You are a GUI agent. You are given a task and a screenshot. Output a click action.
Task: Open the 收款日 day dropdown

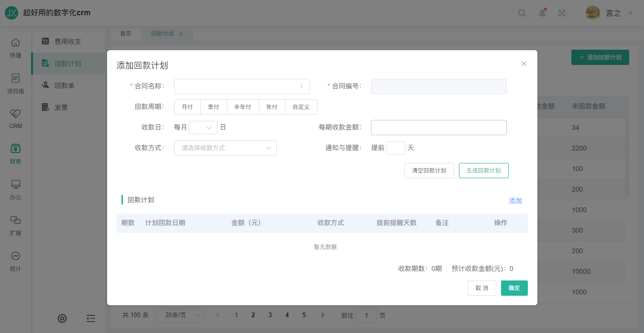tap(203, 128)
